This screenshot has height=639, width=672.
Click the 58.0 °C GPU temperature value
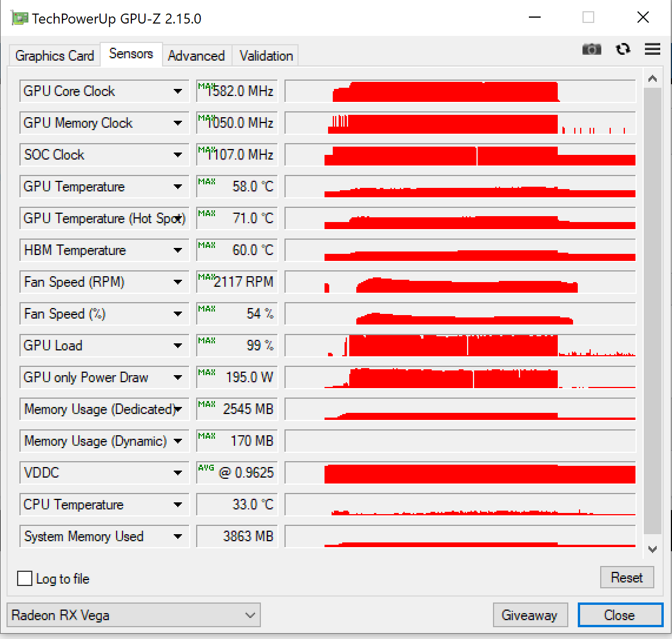(237, 187)
